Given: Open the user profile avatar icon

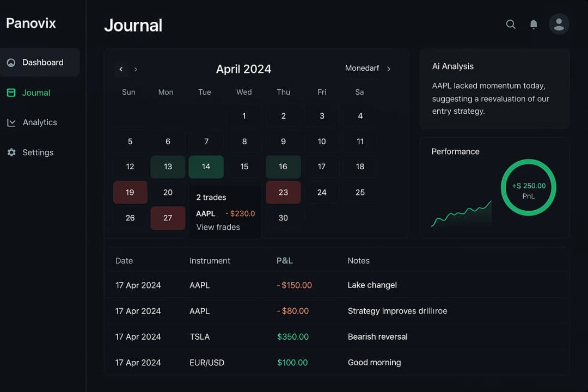Looking at the screenshot, I should point(559,24).
